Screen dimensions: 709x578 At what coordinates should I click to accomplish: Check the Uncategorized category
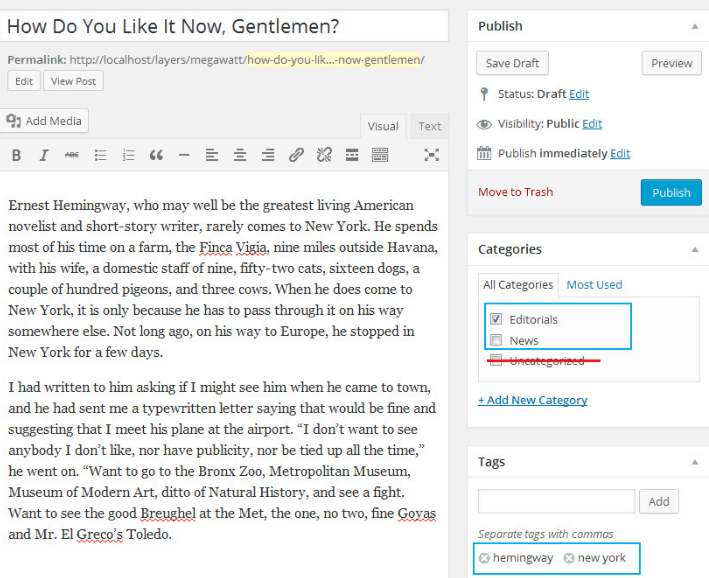497,360
